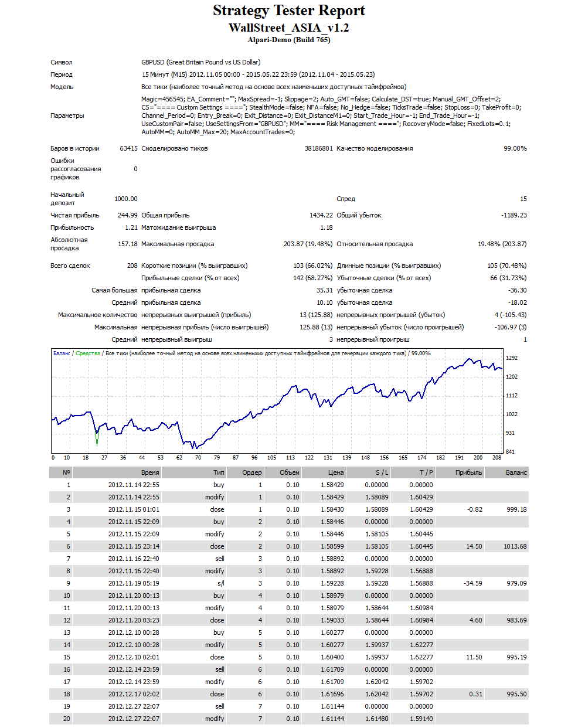Select the time cell 2012.11.15 01:01

[134, 509]
